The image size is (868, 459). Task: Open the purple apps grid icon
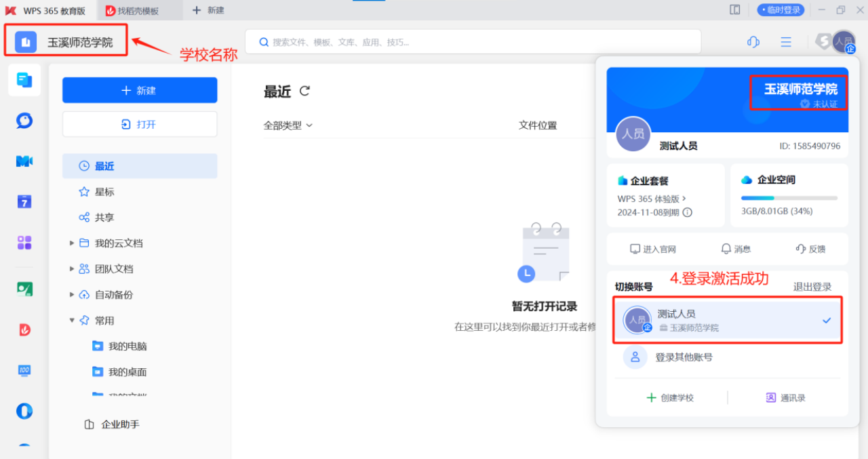click(24, 243)
